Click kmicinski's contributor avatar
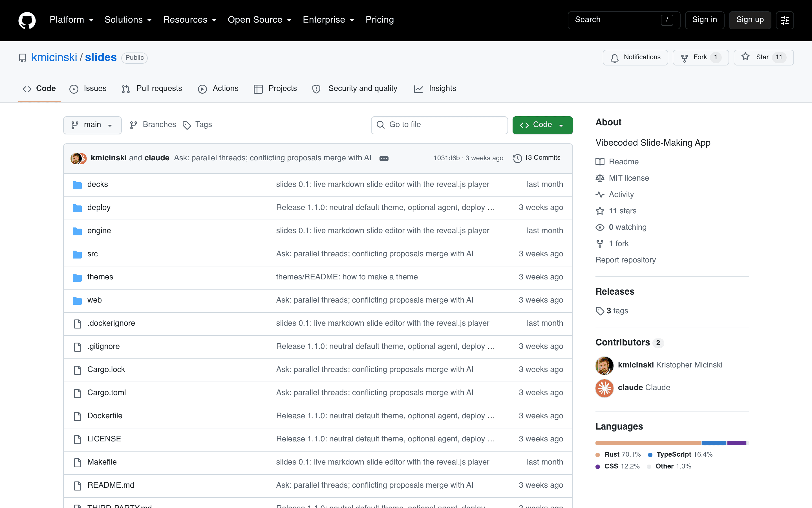812x508 pixels. (604, 365)
